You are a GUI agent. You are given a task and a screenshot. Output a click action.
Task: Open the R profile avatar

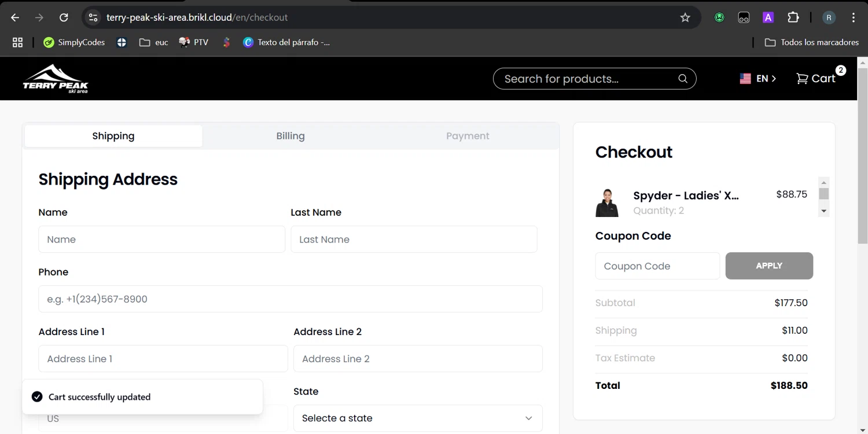[x=829, y=17]
